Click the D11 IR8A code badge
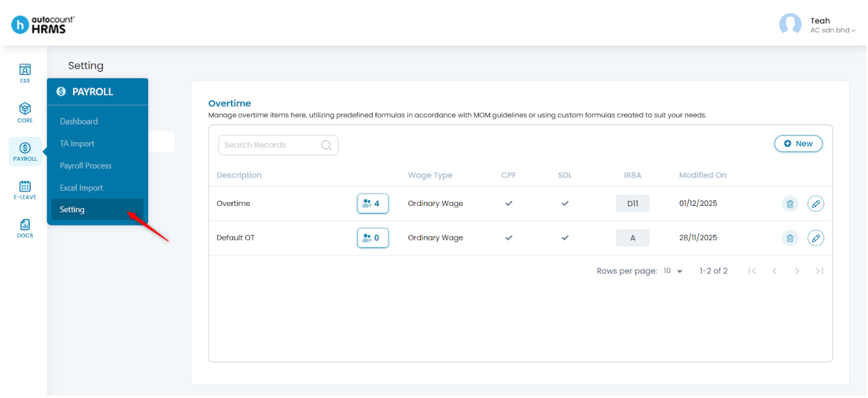 click(632, 203)
